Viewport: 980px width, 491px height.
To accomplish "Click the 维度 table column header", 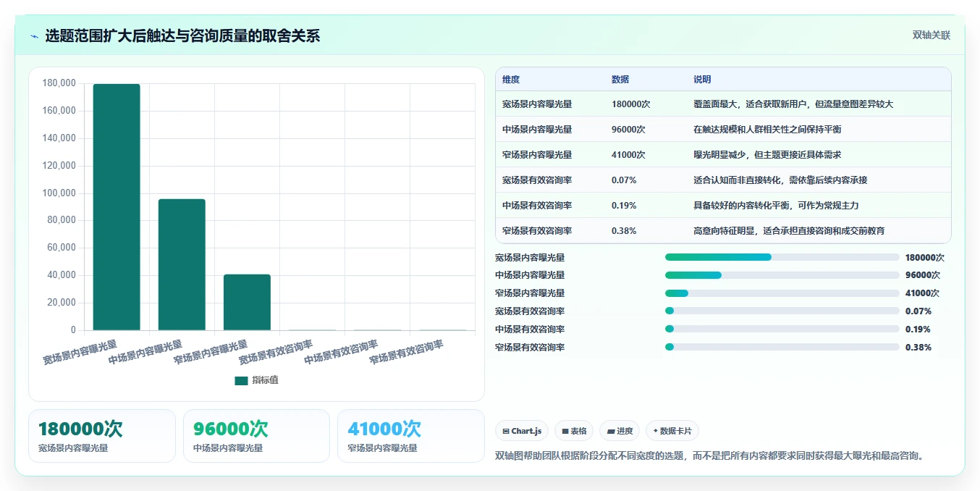I will click(511, 80).
